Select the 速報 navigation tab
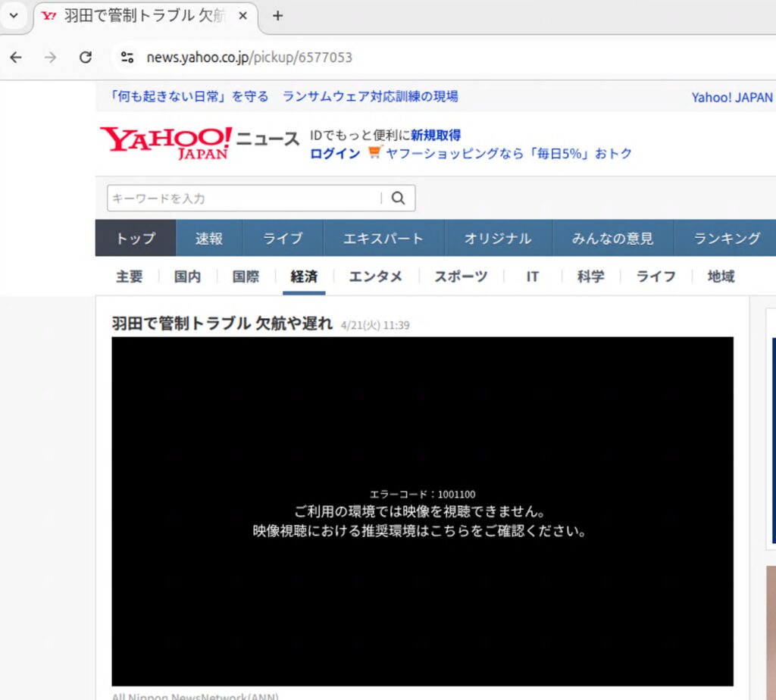776x700 pixels. coord(208,239)
